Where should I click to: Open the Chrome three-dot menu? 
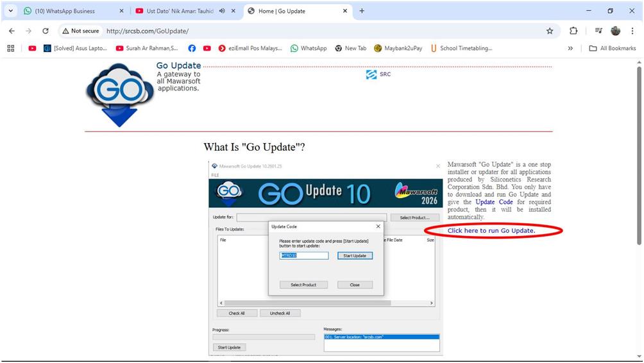click(x=632, y=31)
